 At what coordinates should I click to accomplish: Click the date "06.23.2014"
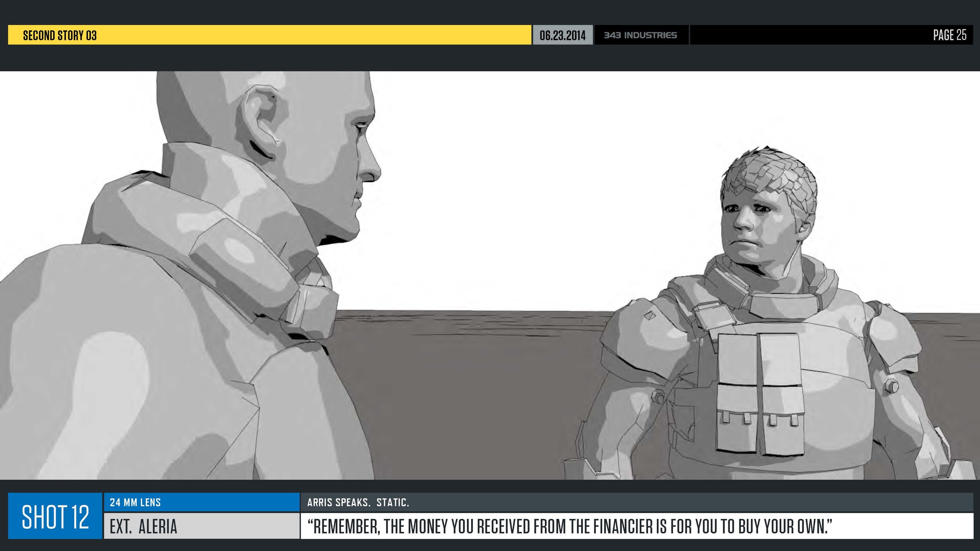(x=562, y=35)
